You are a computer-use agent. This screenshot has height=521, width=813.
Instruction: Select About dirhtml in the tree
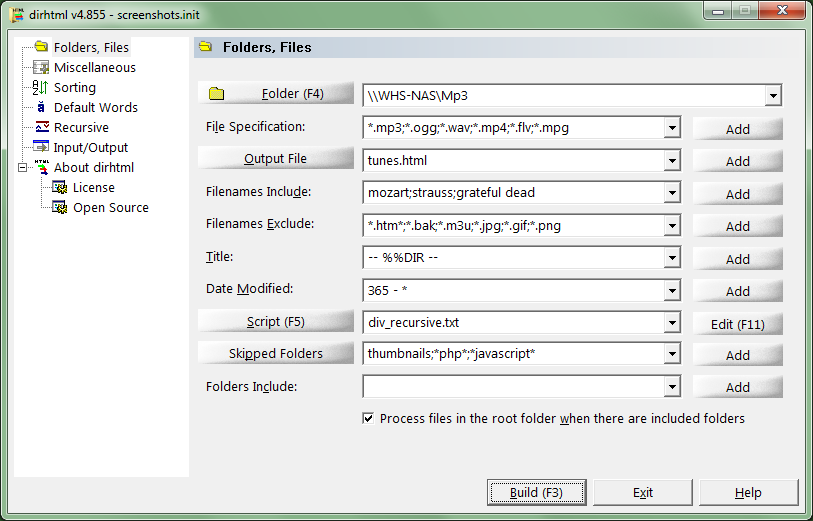pos(94,167)
